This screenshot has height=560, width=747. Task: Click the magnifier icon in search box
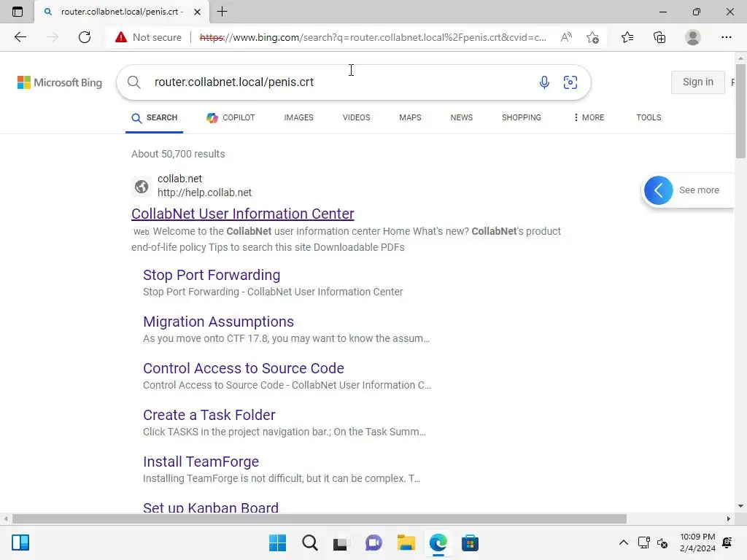[x=134, y=82]
